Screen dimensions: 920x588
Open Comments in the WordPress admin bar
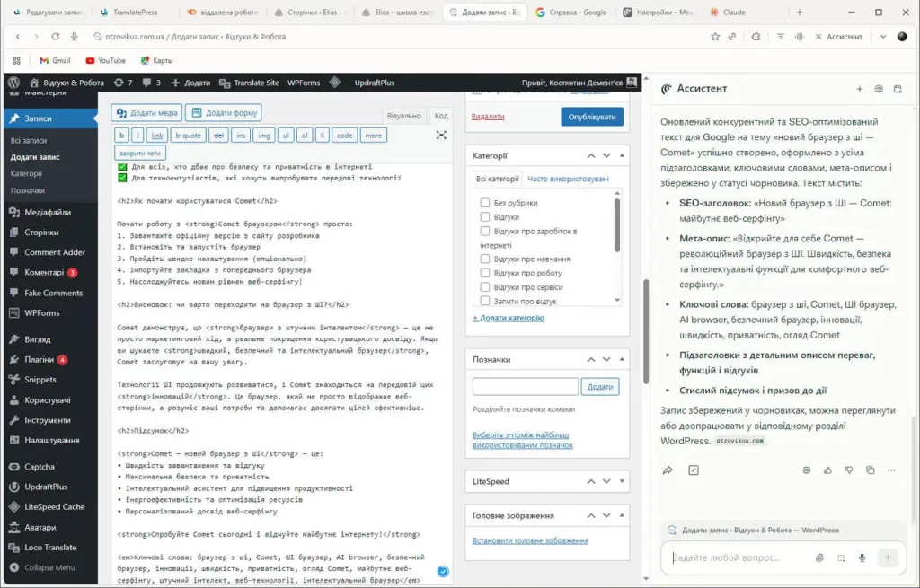(152, 83)
